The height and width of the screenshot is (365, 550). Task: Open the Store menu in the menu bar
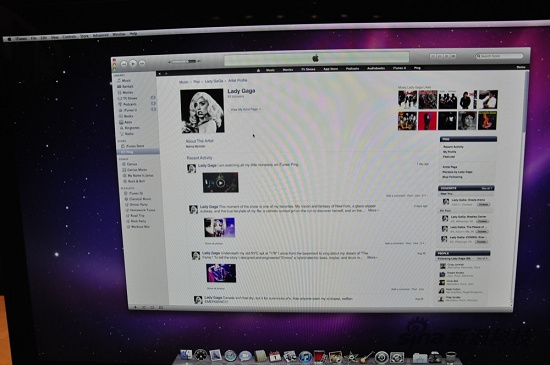coord(84,36)
